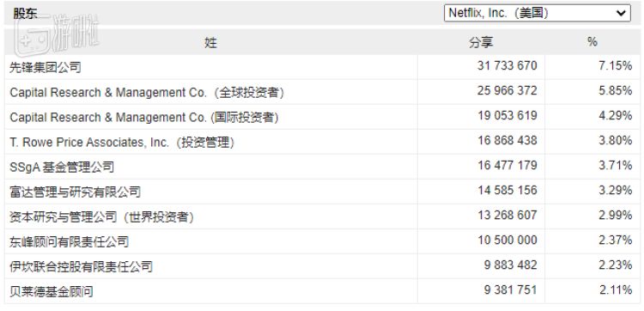
Task: Click share count 31 733 670
Action: coord(507,66)
